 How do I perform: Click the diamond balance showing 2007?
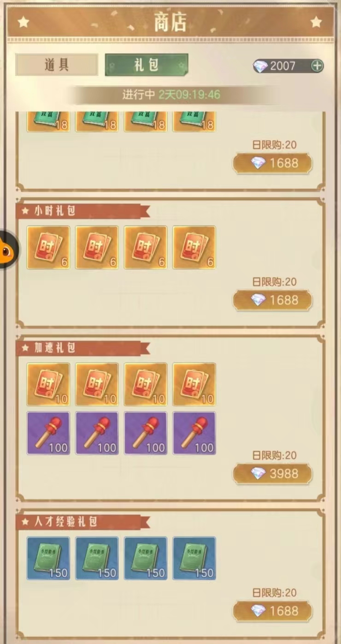282,66
